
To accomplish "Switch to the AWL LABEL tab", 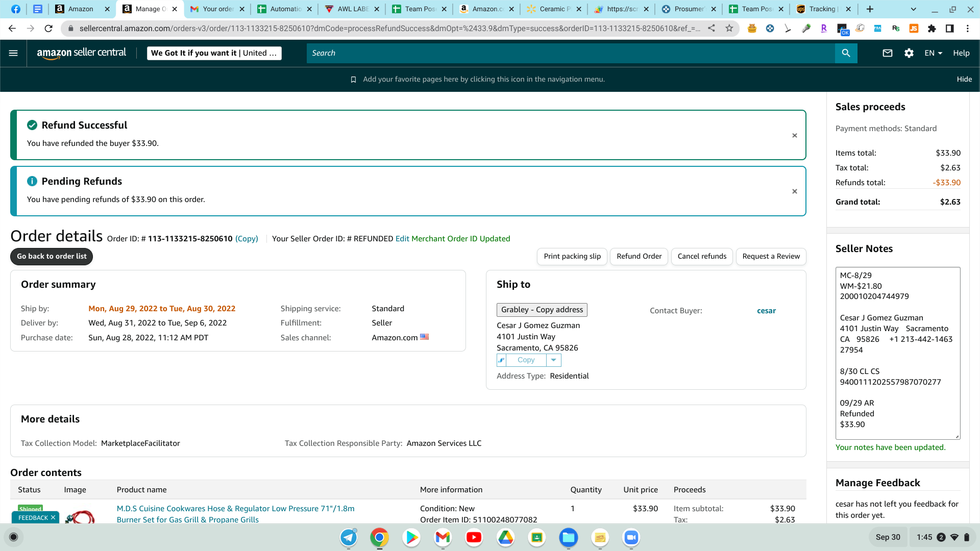I will 352,9.
